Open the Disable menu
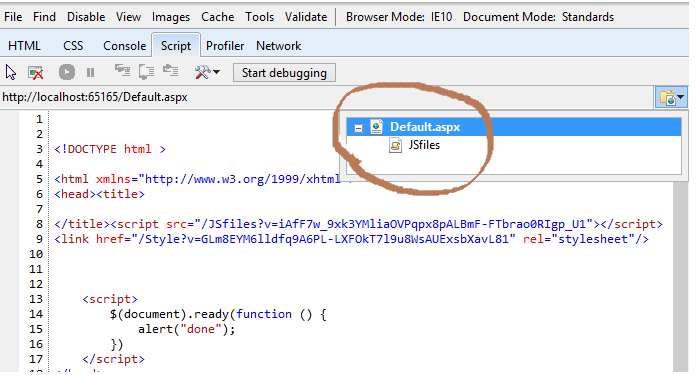The width and height of the screenshot is (696, 375). pyautogui.click(x=86, y=17)
